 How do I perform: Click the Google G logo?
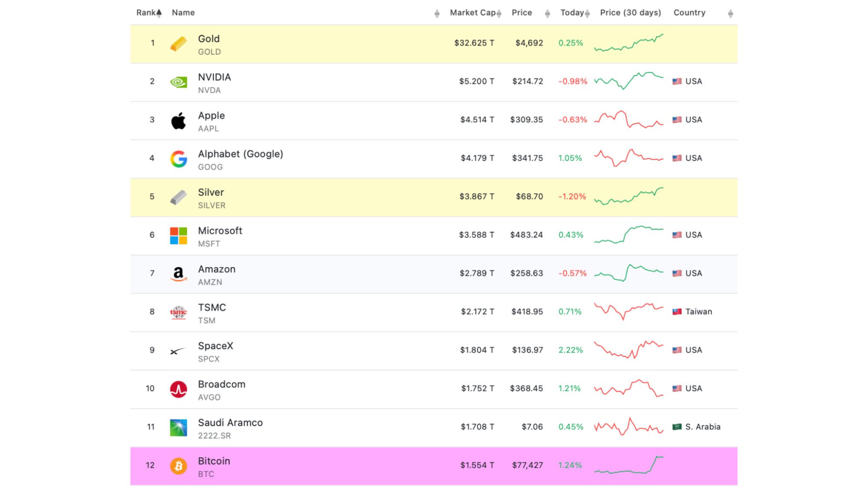click(178, 159)
